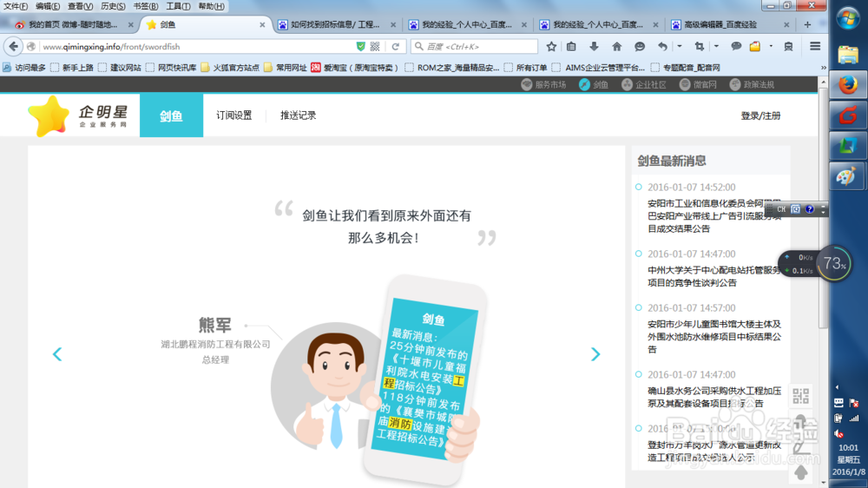This screenshot has height=488, width=868.
Task: Click the red swirl taskbar app icon
Action: 847,115
